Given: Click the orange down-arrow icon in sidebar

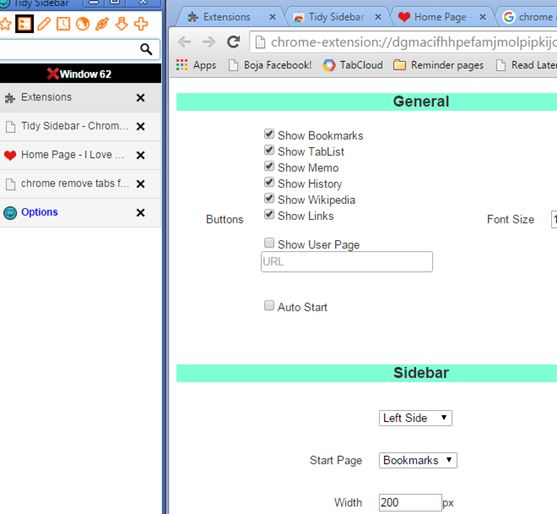Looking at the screenshot, I should (121, 24).
